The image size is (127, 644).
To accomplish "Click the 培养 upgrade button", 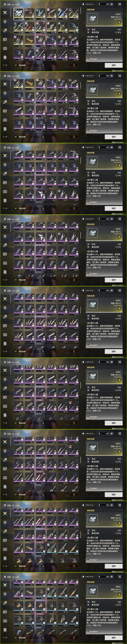I will [114, 65].
